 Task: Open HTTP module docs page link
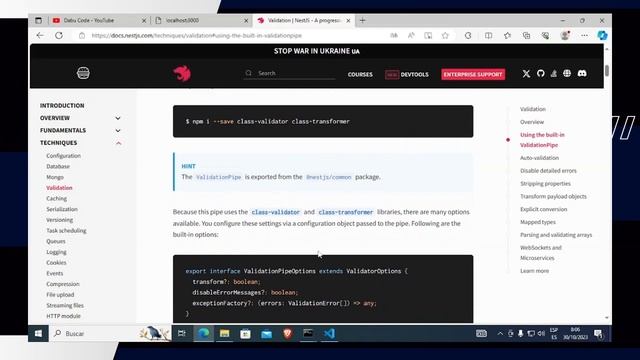63,316
